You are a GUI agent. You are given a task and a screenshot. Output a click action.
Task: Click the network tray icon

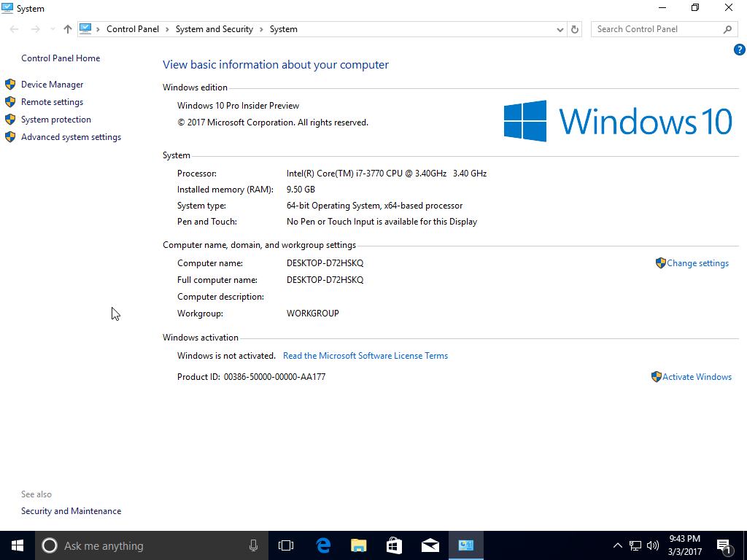(635, 545)
